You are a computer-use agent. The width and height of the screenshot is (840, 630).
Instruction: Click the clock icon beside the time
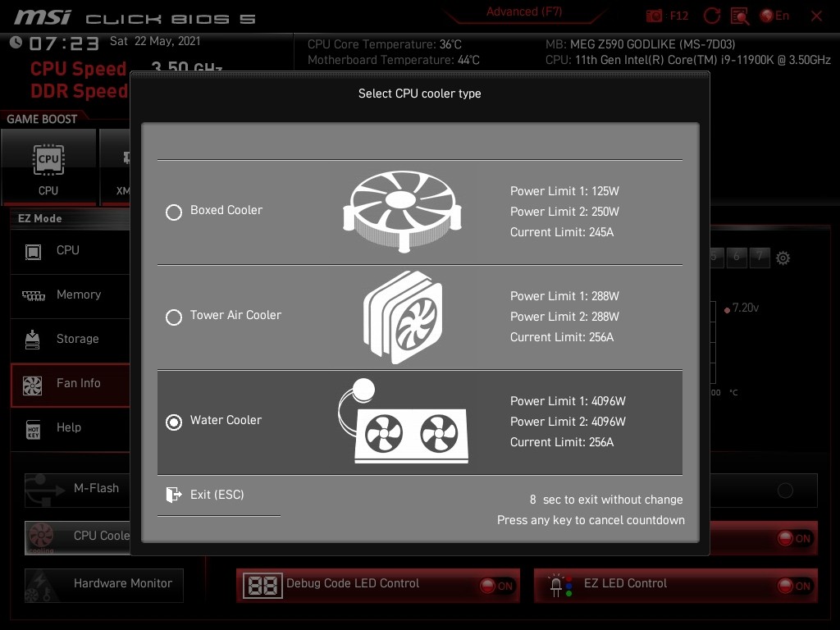(x=16, y=43)
